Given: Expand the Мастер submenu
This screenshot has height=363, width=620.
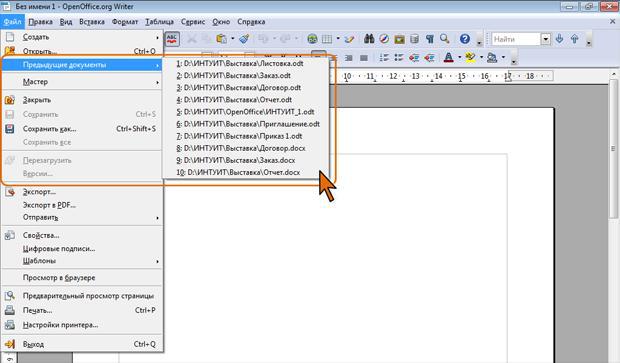Looking at the screenshot, I should (82, 82).
